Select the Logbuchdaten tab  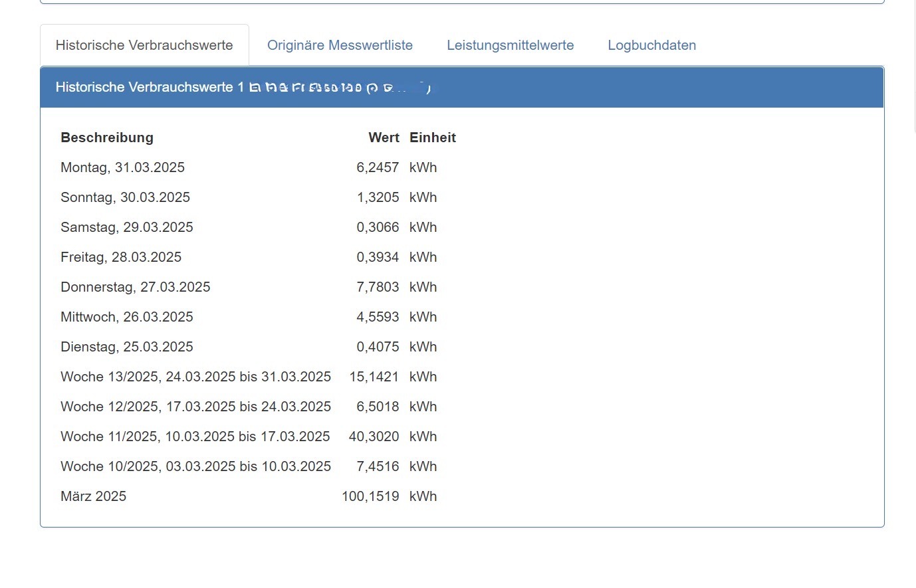point(651,45)
